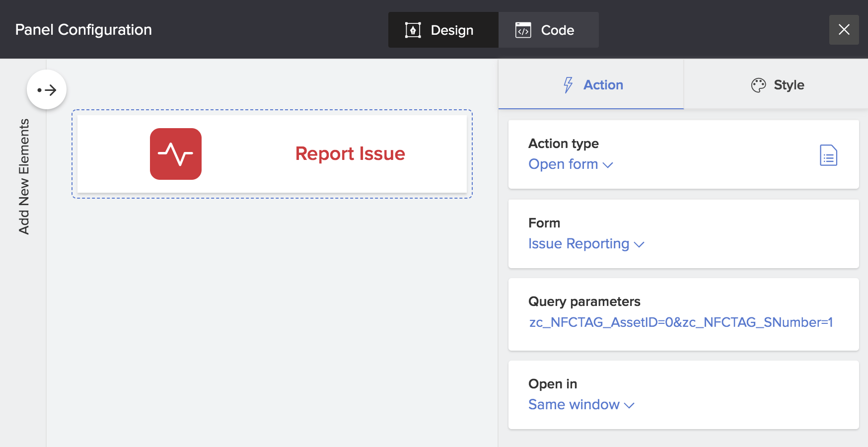Viewport: 868px width, 447px height.
Task: Click the palette icon on Style tab
Action: [x=758, y=85]
